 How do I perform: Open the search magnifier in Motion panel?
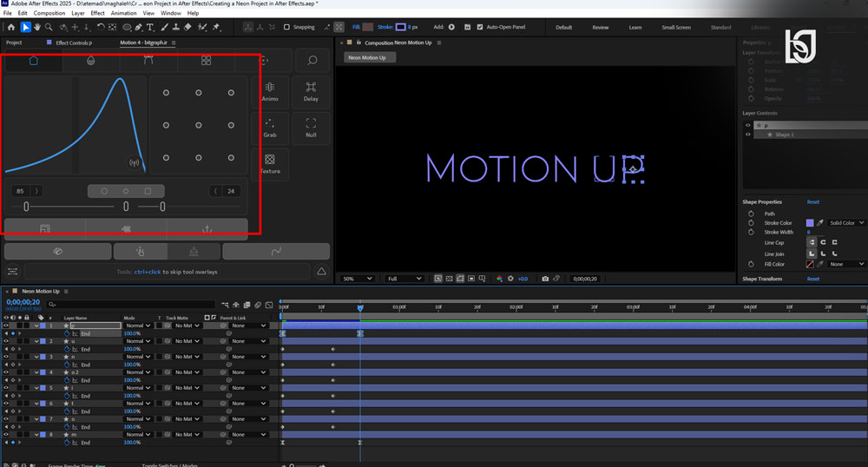tap(312, 60)
